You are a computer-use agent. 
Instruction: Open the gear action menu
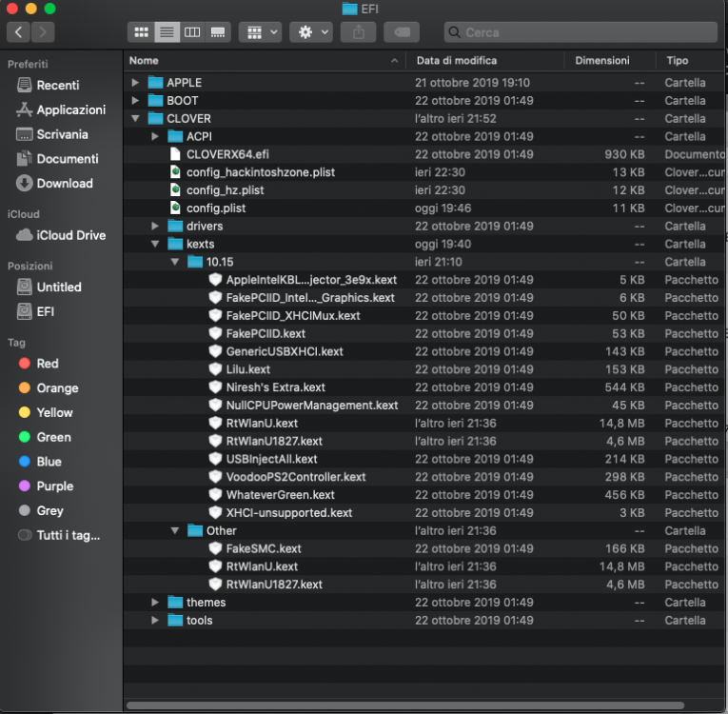pos(311,32)
